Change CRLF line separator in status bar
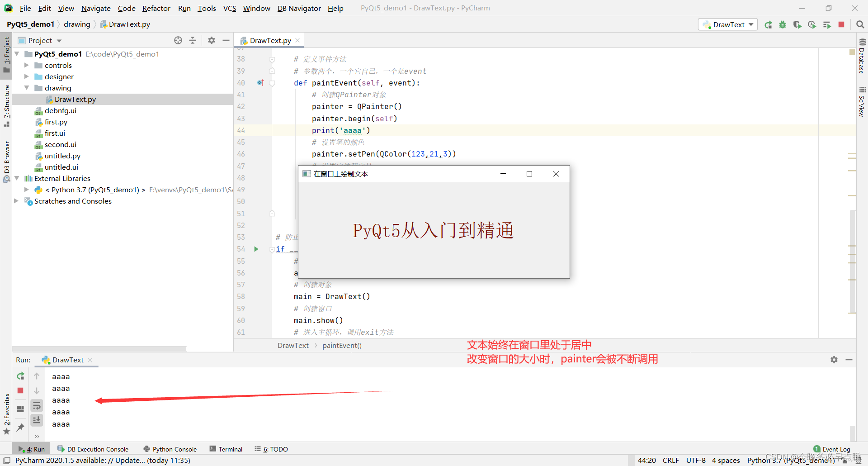Image resolution: width=868 pixels, height=466 pixels. [671, 460]
